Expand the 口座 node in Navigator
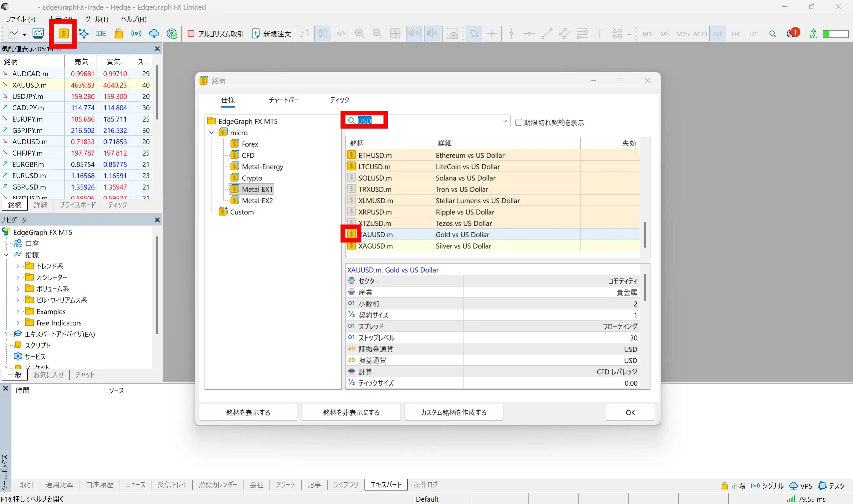The height and width of the screenshot is (504, 853). coord(6,244)
